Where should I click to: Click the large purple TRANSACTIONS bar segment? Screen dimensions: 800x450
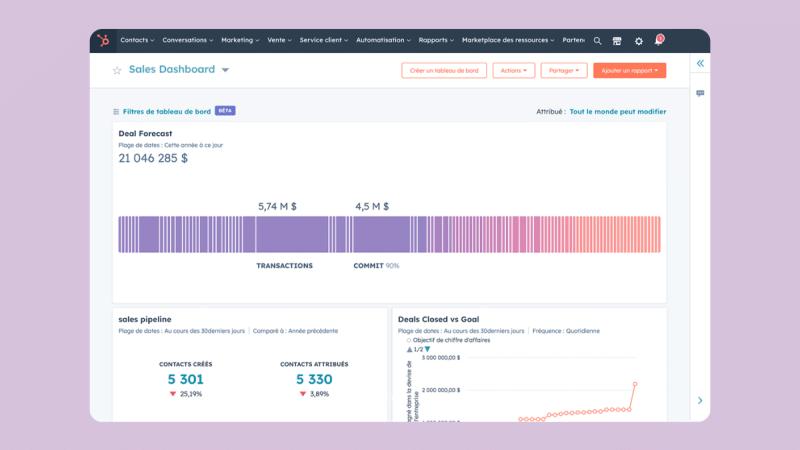point(292,235)
